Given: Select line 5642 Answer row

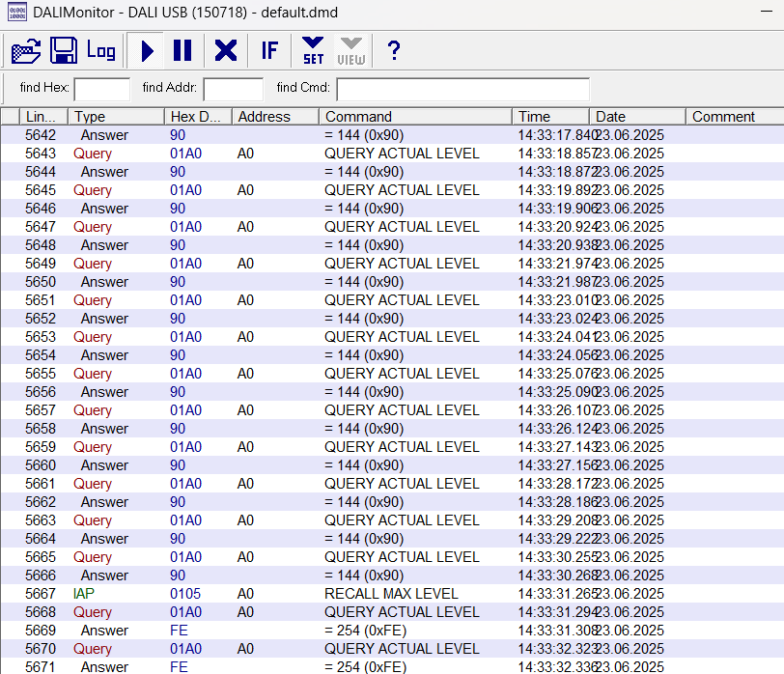Looking at the screenshot, I should [x=392, y=135].
